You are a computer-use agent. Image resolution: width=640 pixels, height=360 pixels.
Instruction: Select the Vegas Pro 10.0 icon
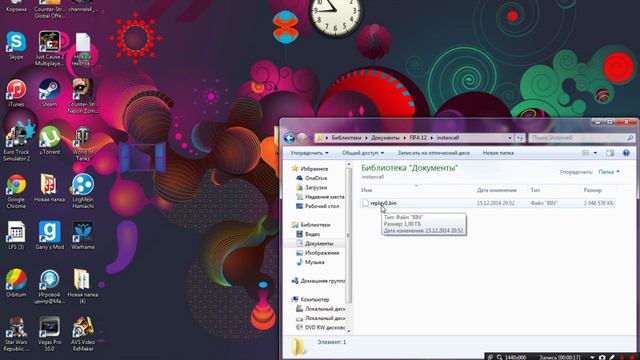(x=49, y=333)
